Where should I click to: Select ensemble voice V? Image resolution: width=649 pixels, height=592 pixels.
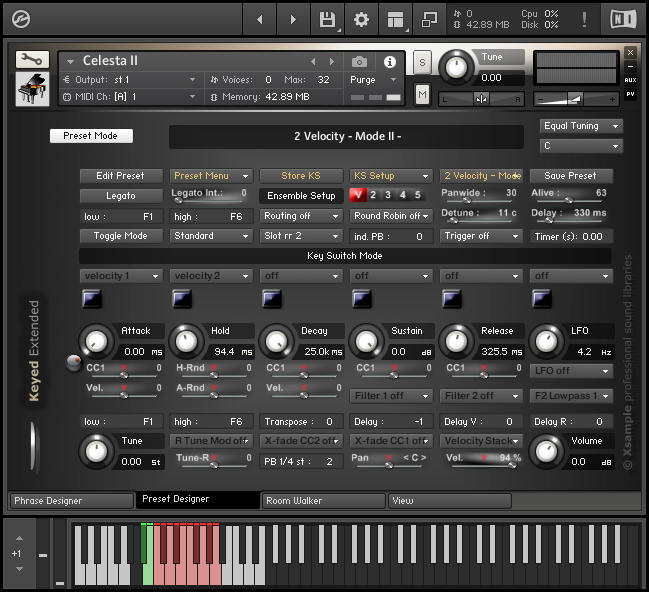click(358, 195)
